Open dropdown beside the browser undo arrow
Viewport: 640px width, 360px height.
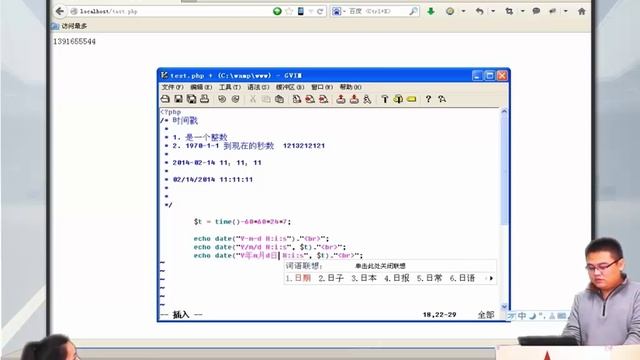tap(493, 11)
